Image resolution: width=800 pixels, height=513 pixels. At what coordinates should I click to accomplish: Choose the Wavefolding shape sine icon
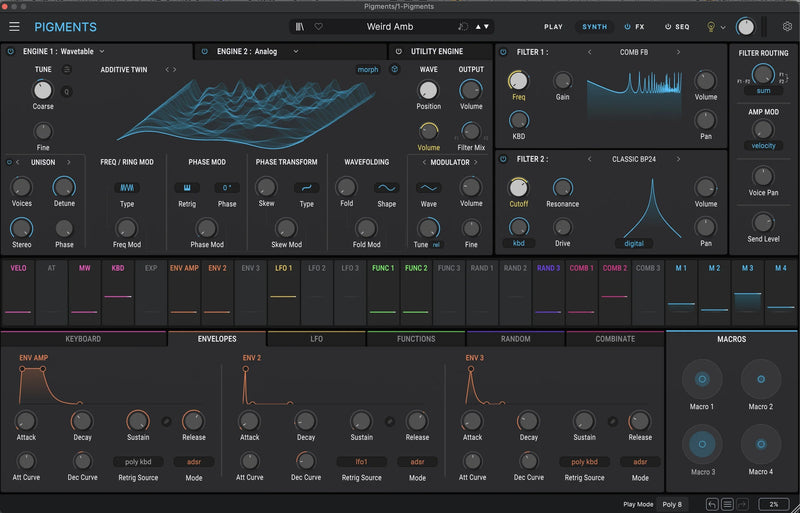click(387, 188)
